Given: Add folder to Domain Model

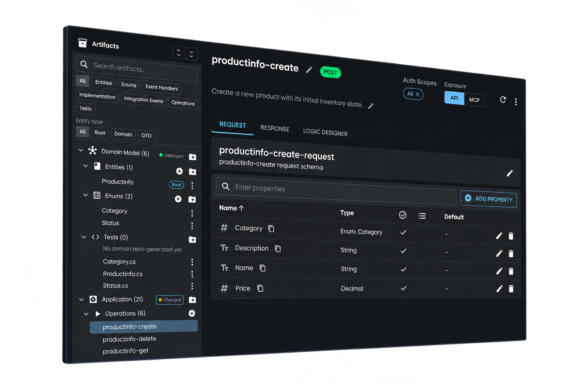Looking at the screenshot, I should (x=193, y=157).
